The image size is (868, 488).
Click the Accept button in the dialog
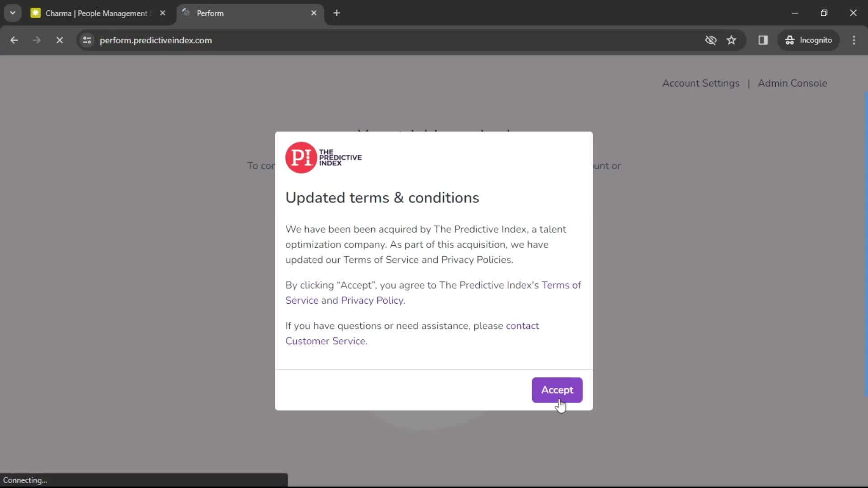[557, 390]
